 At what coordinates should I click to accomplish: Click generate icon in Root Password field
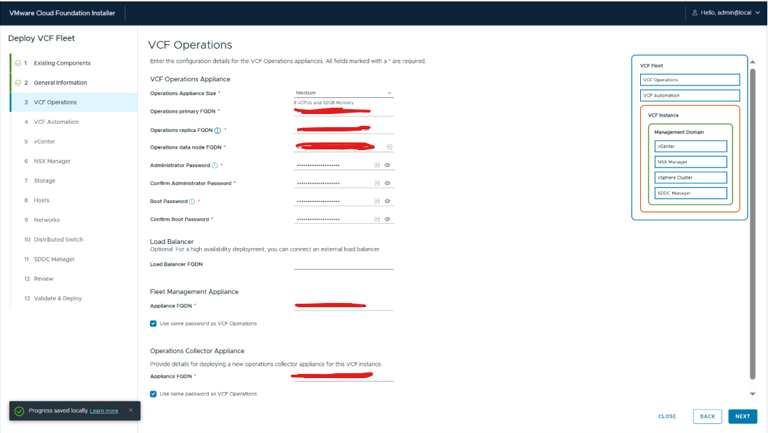pyautogui.click(x=377, y=201)
